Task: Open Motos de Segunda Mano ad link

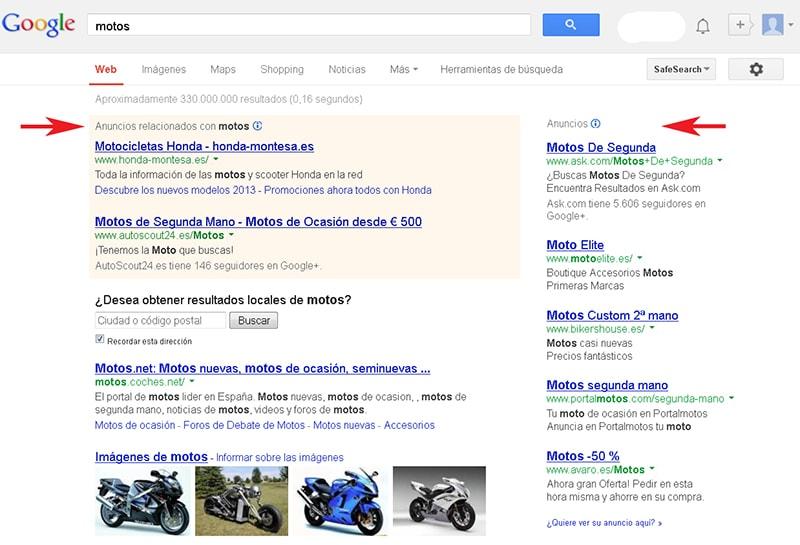Action: [258, 222]
